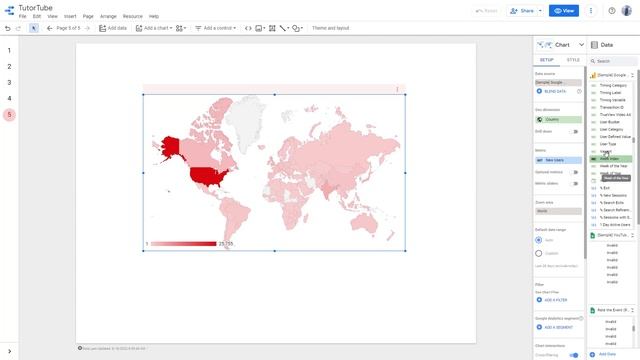Select the United States on the map
The width and height of the screenshot is (640, 360).
(208, 176)
